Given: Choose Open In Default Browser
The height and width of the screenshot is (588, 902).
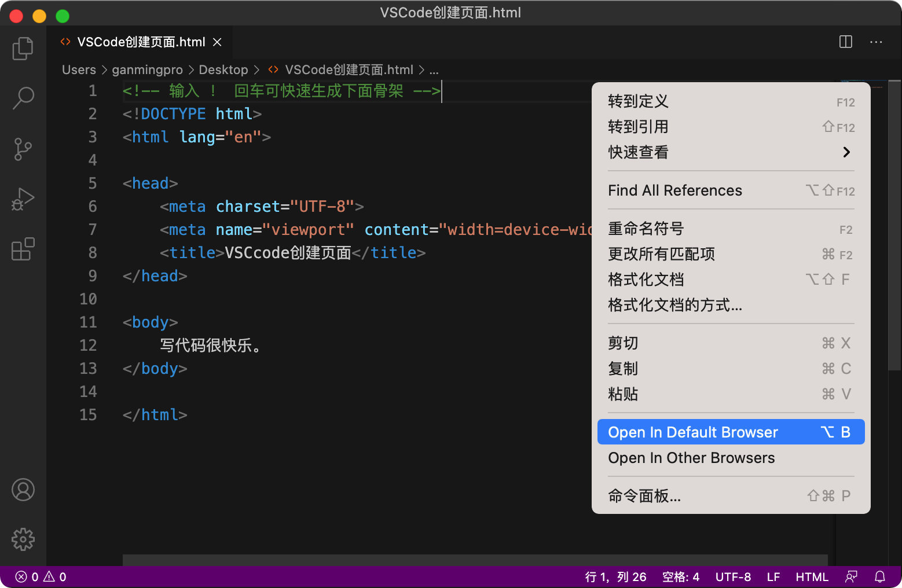Looking at the screenshot, I should (731, 432).
